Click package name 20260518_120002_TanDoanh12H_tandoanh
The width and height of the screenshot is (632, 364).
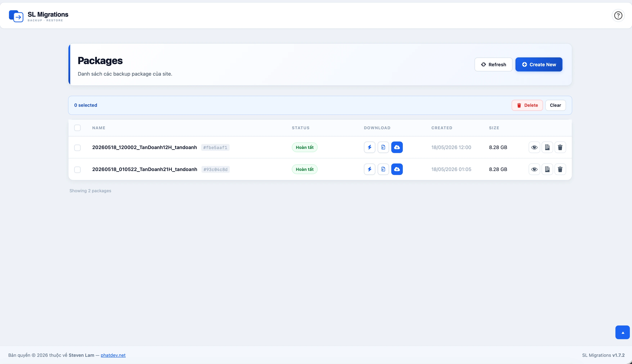pos(145,147)
